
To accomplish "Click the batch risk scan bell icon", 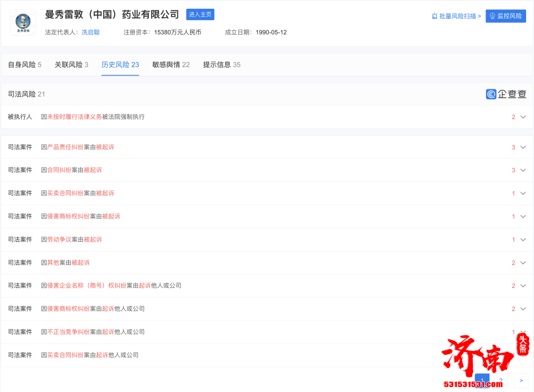I will pos(435,16).
